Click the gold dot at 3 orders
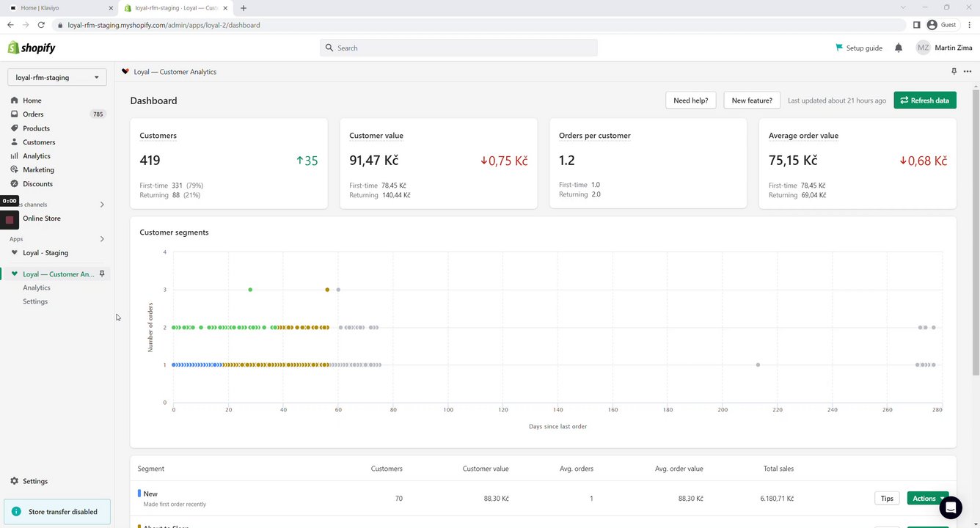 (x=327, y=290)
